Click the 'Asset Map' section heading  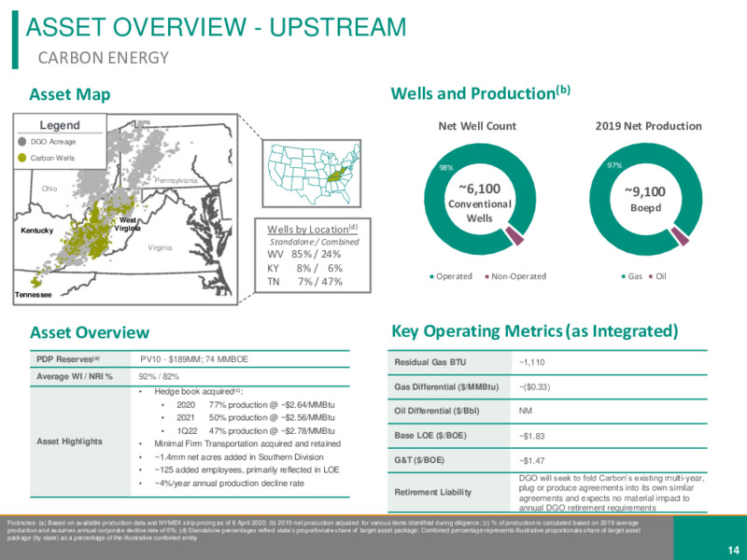point(69,94)
